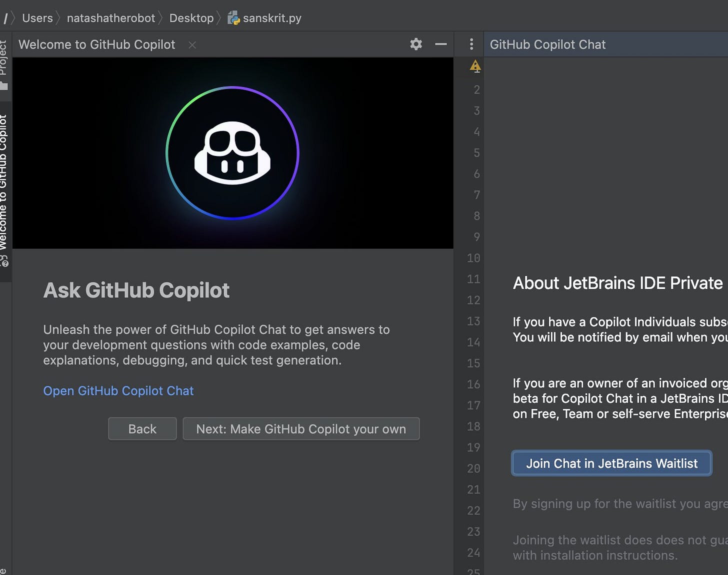Click line number 10 in the gutter
This screenshot has height=575, width=728.
coord(473,258)
